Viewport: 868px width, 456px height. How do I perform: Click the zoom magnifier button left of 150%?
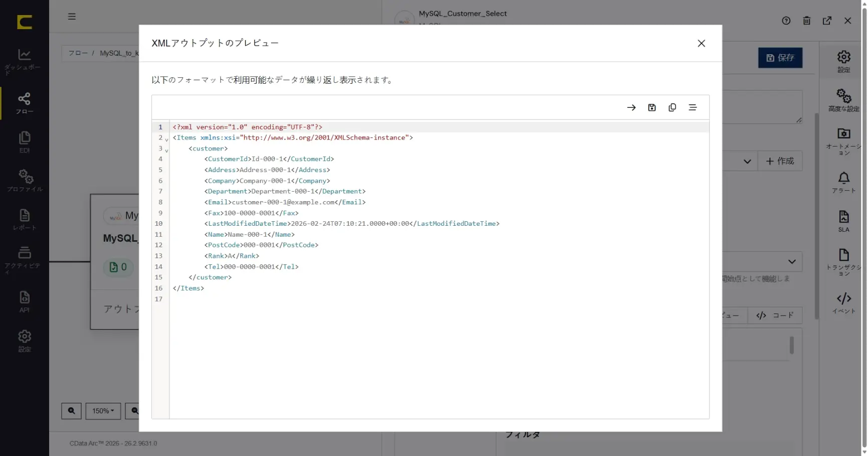pyautogui.click(x=71, y=411)
